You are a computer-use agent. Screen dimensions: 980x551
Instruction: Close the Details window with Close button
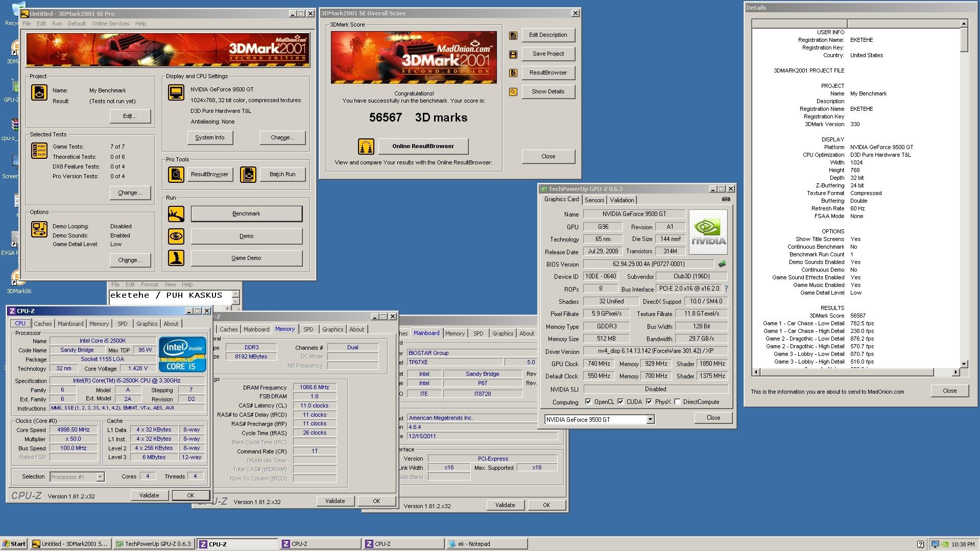[x=949, y=391]
